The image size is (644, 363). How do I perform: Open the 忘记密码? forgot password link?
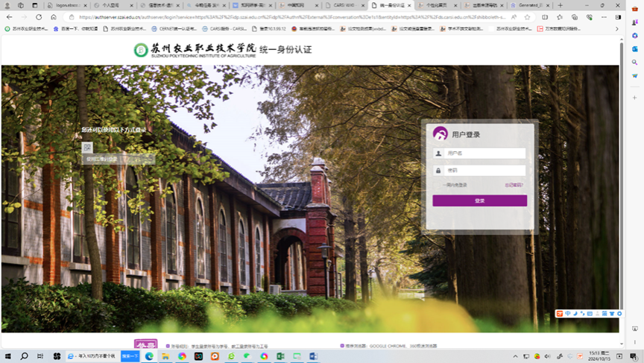(x=514, y=185)
